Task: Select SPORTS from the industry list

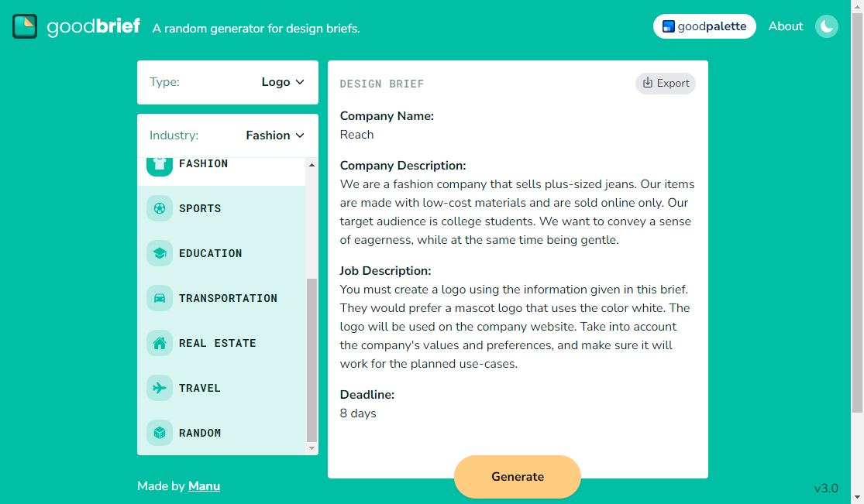Action: coord(199,208)
